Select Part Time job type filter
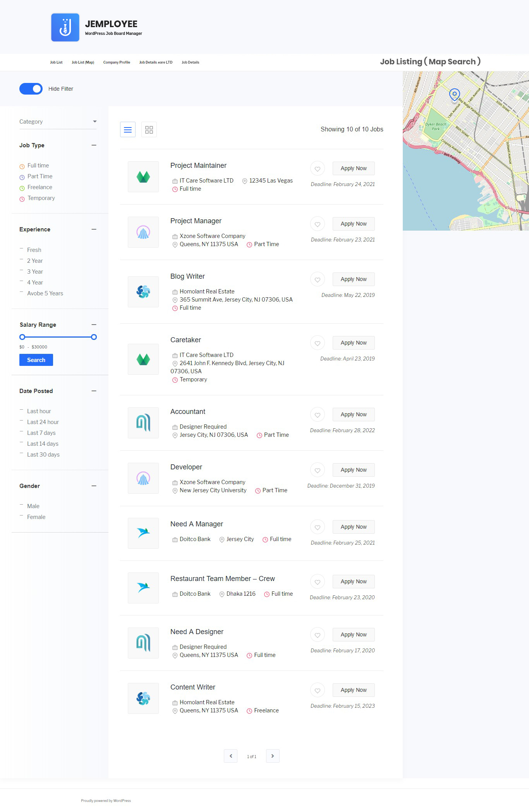This screenshot has height=812, width=529. (36, 176)
